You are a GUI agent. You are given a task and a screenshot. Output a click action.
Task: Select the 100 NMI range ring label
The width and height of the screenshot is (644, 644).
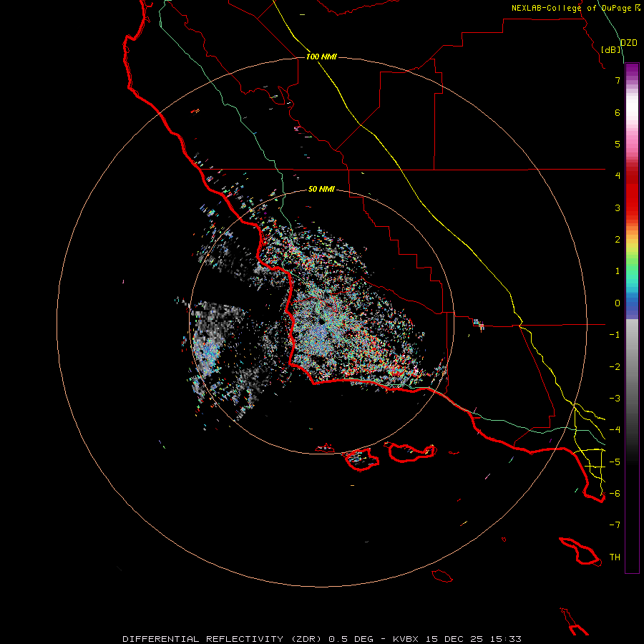tap(321, 57)
